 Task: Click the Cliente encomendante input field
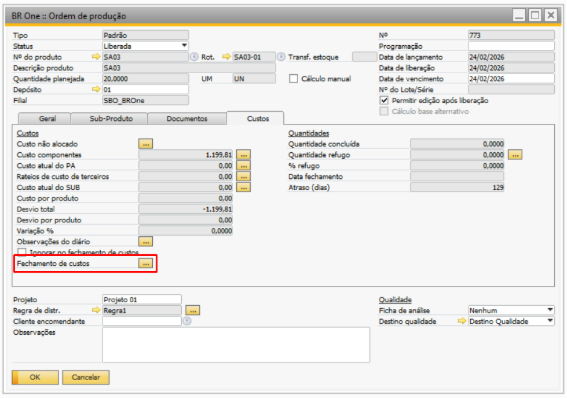pyautogui.click(x=142, y=321)
